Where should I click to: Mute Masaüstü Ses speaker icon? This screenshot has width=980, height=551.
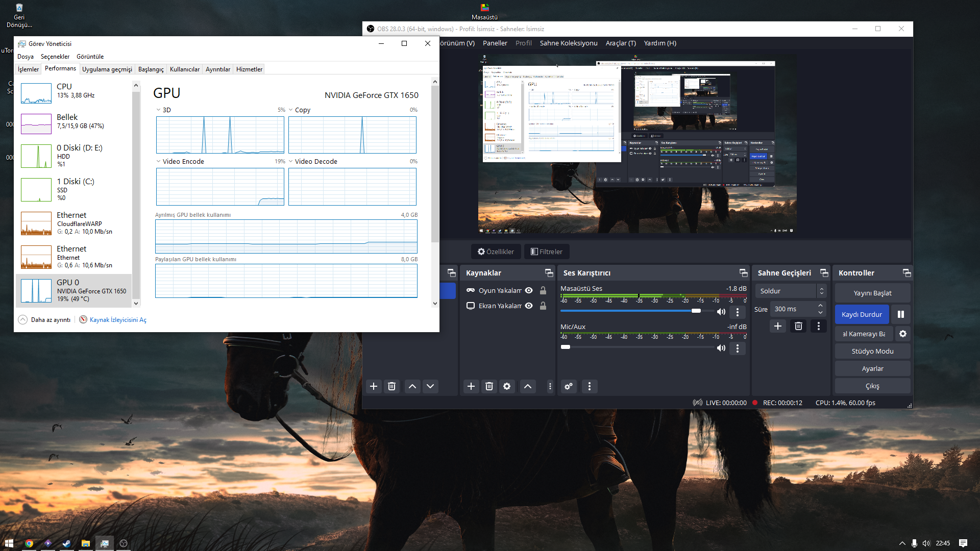[721, 312]
